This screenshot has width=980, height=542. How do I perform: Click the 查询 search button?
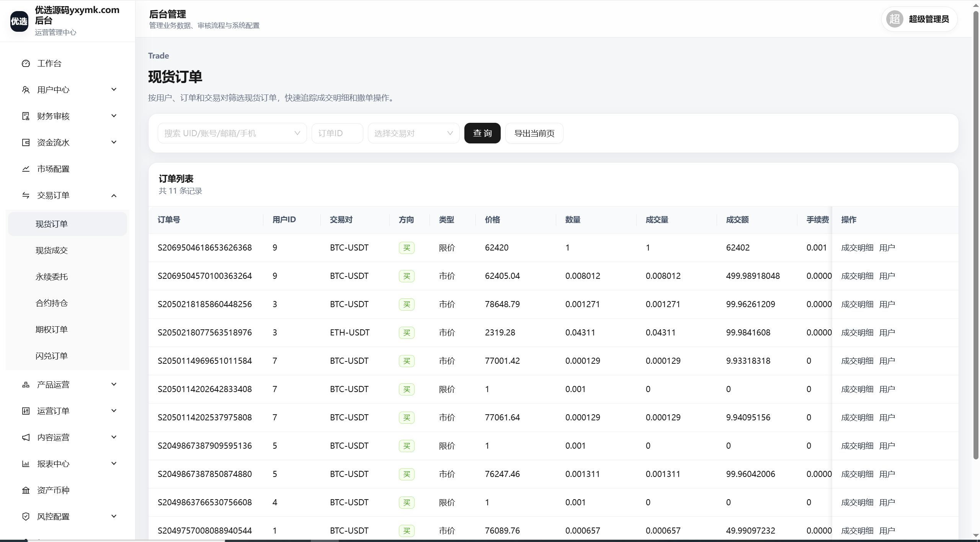tap(482, 133)
